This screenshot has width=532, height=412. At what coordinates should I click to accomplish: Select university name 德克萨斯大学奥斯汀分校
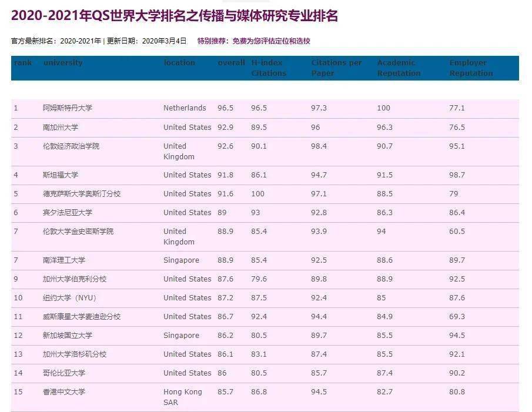82,193
